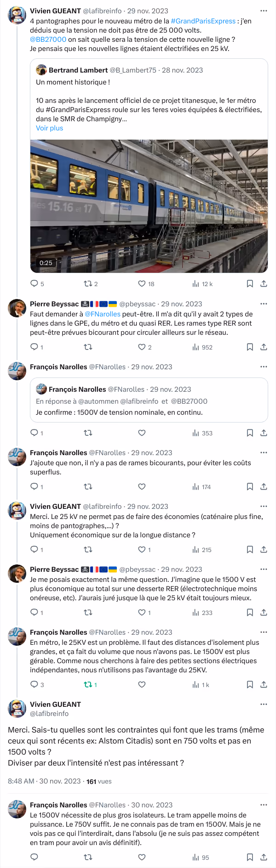
Task: Open quoted tweet confirming 1500V tension
Action: (x=149, y=400)
